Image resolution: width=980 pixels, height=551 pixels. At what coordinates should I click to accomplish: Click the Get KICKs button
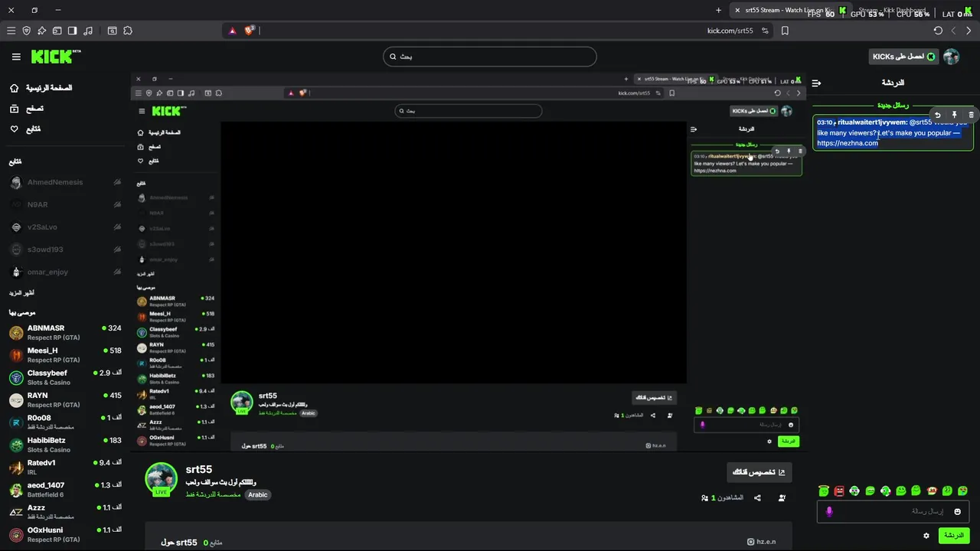(x=903, y=57)
